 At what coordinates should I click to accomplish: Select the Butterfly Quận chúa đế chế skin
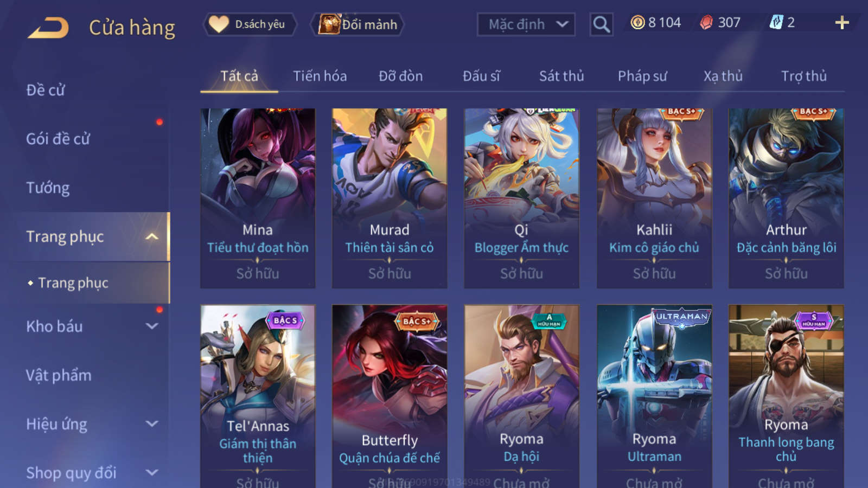pos(390,396)
